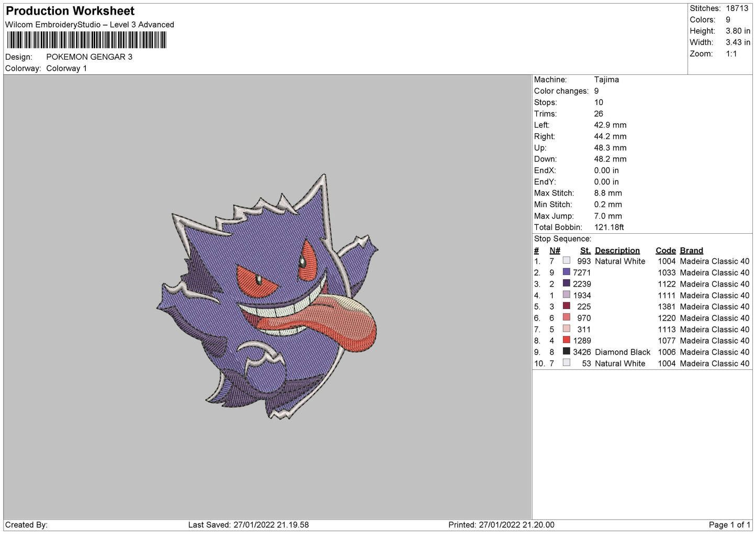Click the Diamond Black description text
Image resolution: width=756 pixels, height=534 pixels.
(x=623, y=352)
